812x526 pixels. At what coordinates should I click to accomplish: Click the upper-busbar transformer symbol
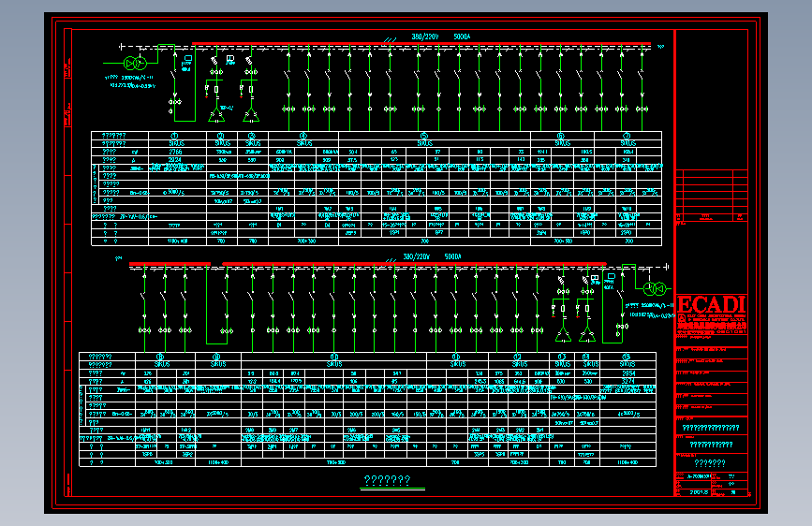coord(135,63)
